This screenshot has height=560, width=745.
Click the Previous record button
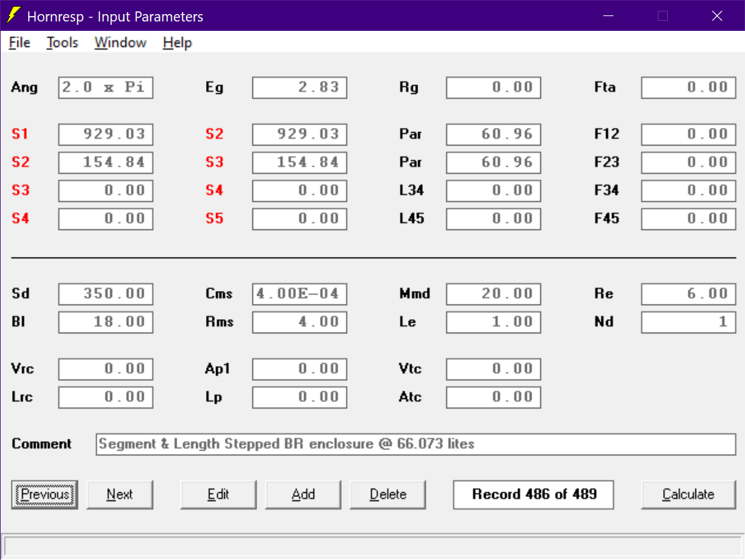tap(45, 494)
